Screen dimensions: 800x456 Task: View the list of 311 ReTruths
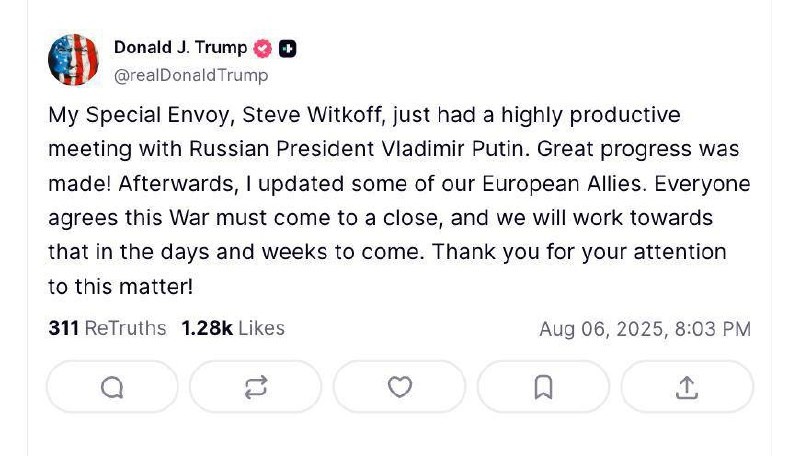coord(107,328)
